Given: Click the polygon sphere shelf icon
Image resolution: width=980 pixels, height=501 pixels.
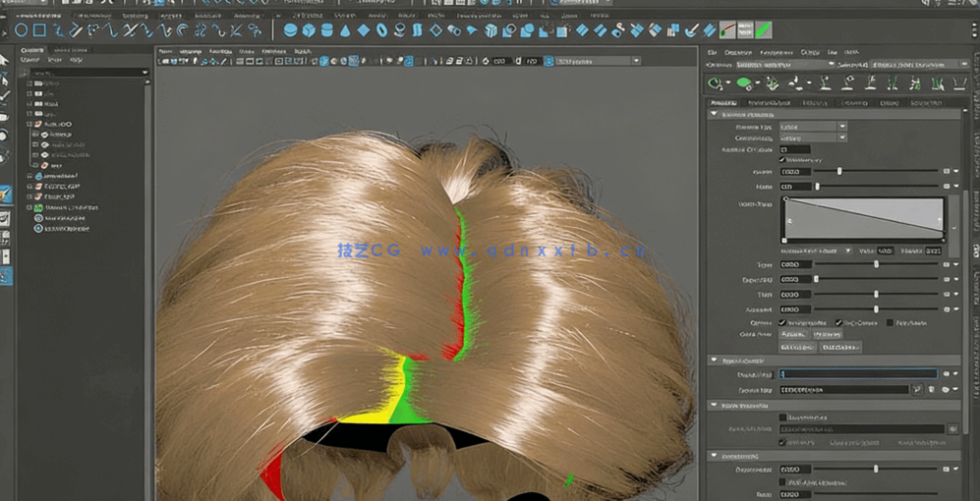Looking at the screenshot, I should point(291,30).
